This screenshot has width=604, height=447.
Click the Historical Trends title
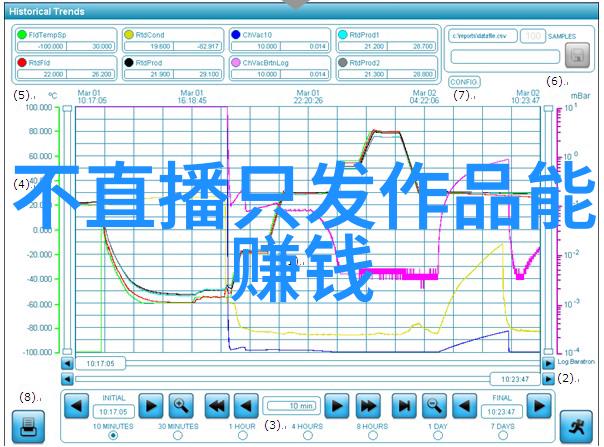47,12
